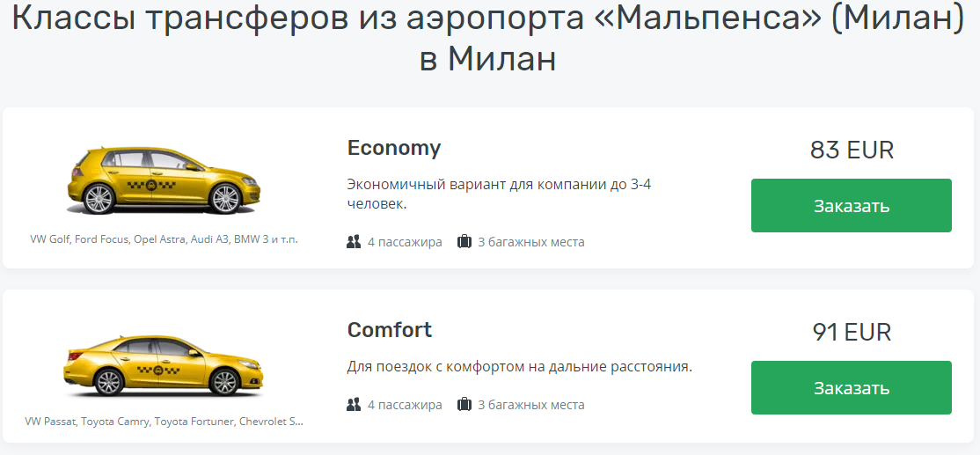Select the Economy class title
Screen dimensions: 980x455
(394, 147)
